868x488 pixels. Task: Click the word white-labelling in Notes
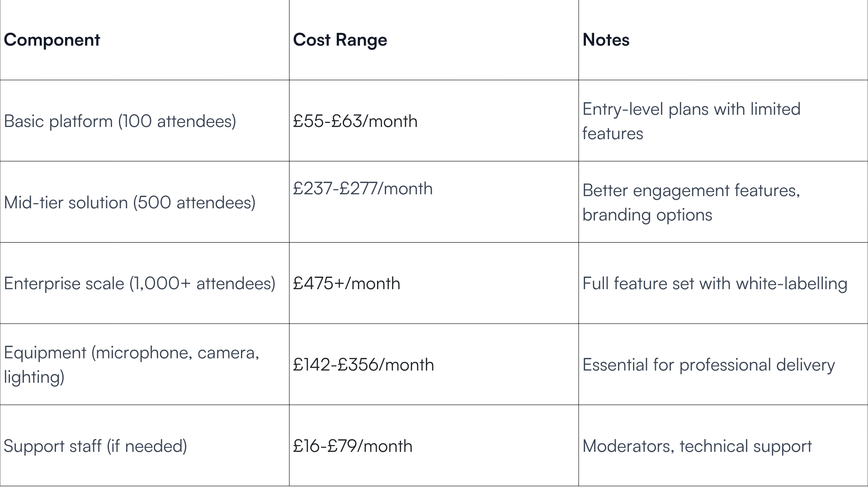[x=792, y=284]
